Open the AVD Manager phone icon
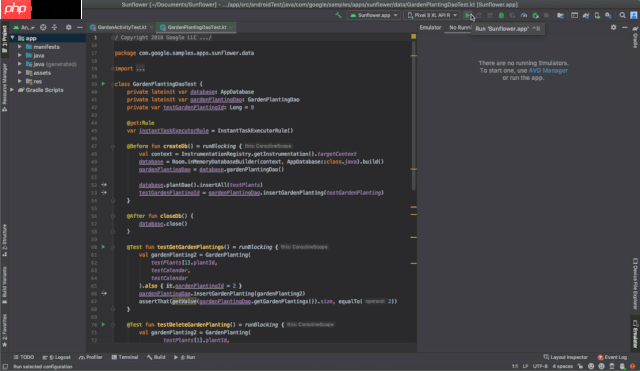This screenshot has height=371, width=640. (x=597, y=15)
